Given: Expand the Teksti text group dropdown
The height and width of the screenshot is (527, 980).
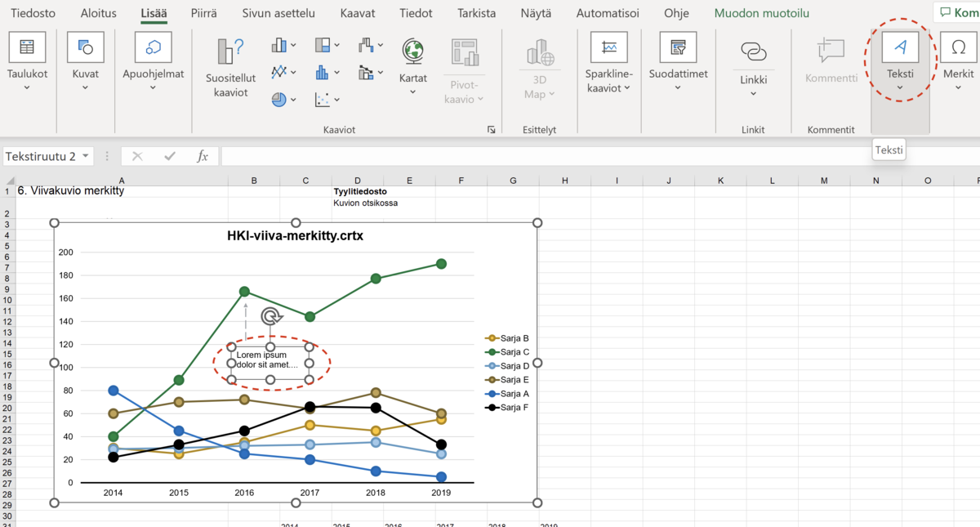Looking at the screenshot, I should point(900,87).
